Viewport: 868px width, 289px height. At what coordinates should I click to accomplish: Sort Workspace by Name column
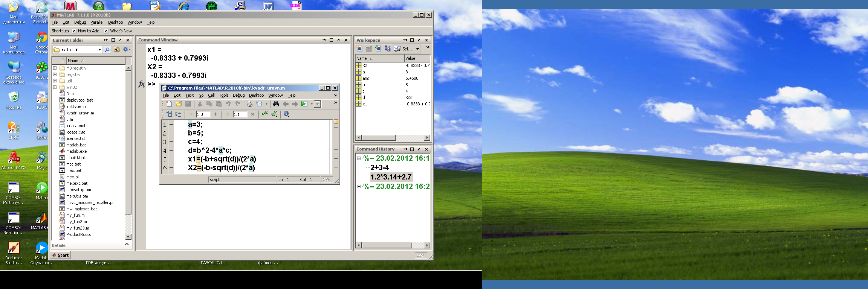[379, 58]
